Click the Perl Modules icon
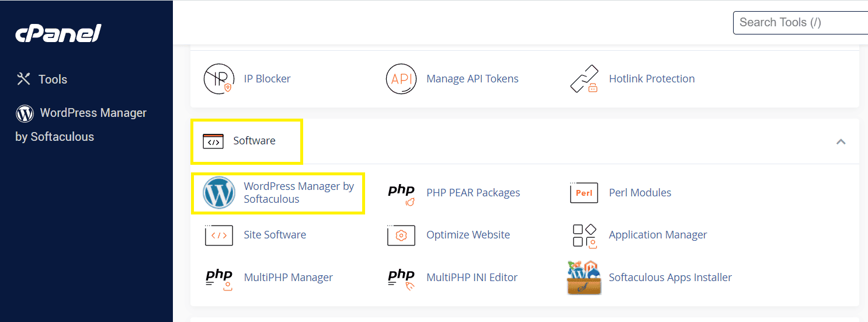Image resolution: width=868 pixels, height=322 pixels. coord(584,193)
